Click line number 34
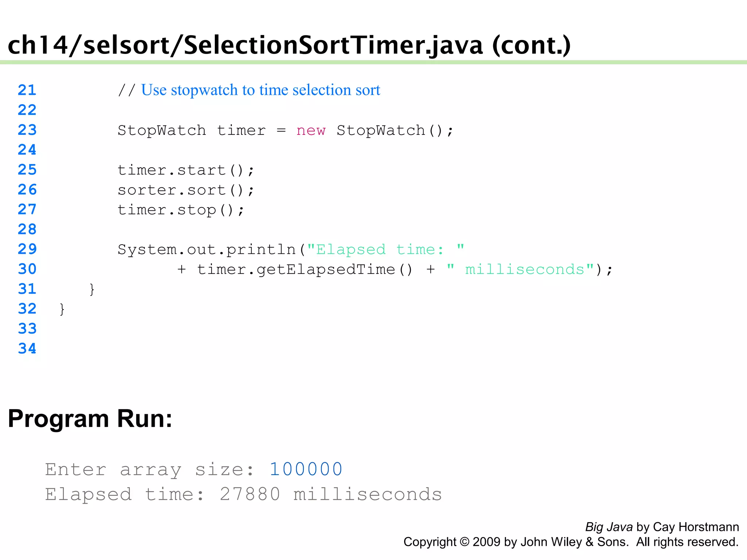This screenshot has width=747, height=560. click(x=27, y=348)
